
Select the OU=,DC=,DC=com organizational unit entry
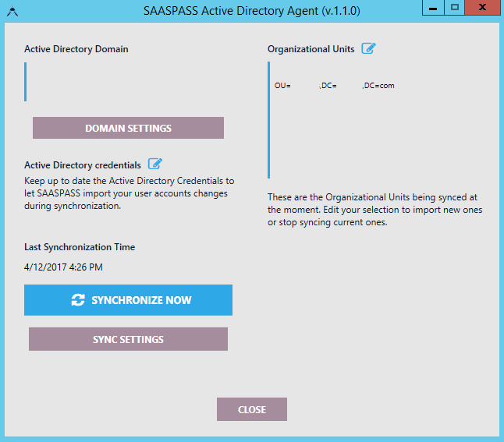[334, 85]
